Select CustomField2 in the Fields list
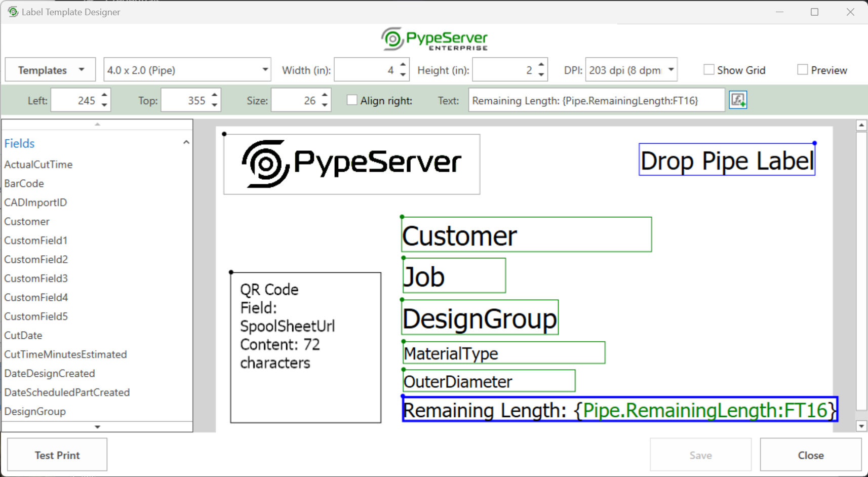Image resolution: width=868 pixels, height=477 pixels. tap(36, 259)
